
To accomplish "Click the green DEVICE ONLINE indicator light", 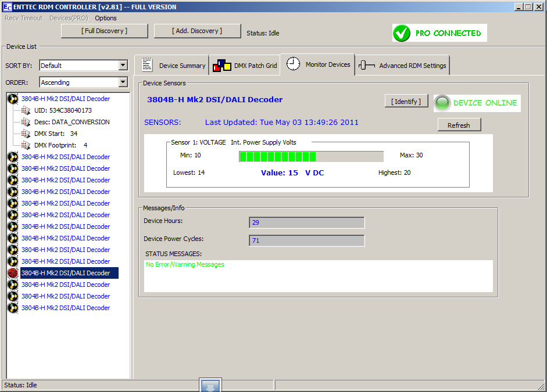I will (443, 103).
